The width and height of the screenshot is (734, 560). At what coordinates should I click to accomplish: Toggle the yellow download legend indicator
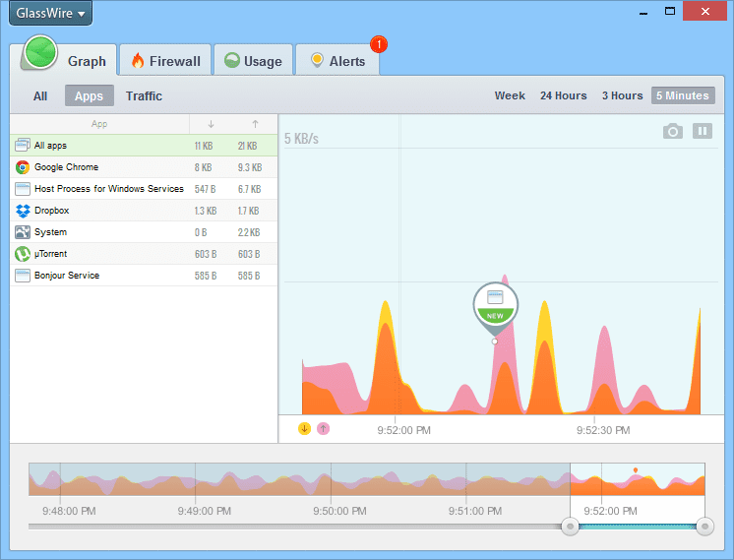point(304,428)
